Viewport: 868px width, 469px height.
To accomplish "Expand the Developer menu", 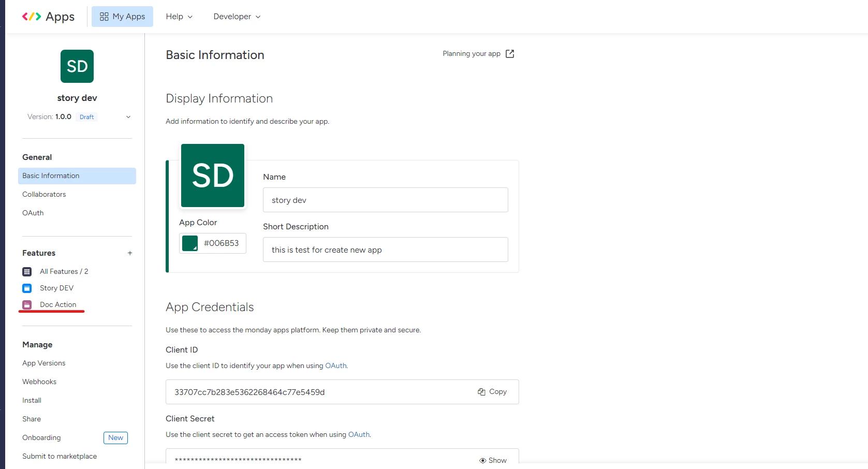I will [x=237, y=17].
